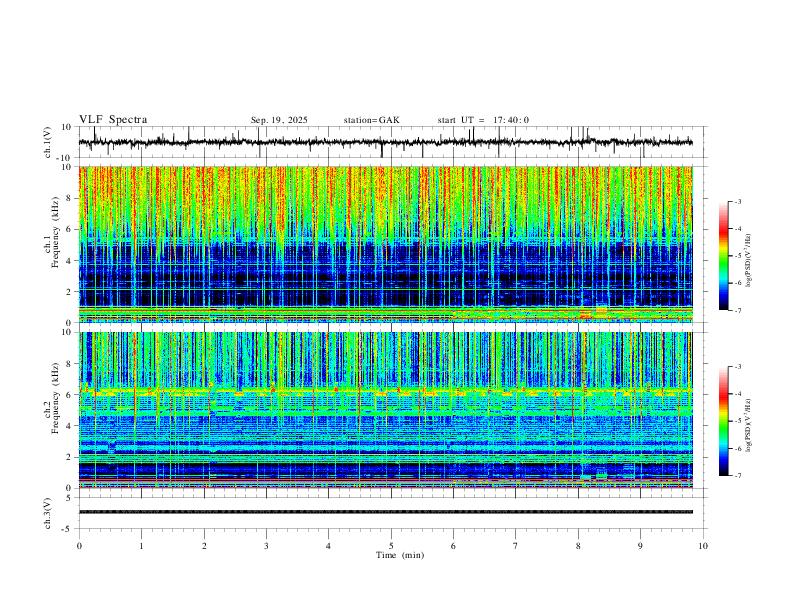Click the "VLF Spectra" plot title
The width and height of the screenshot is (792, 612).
(113, 119)
